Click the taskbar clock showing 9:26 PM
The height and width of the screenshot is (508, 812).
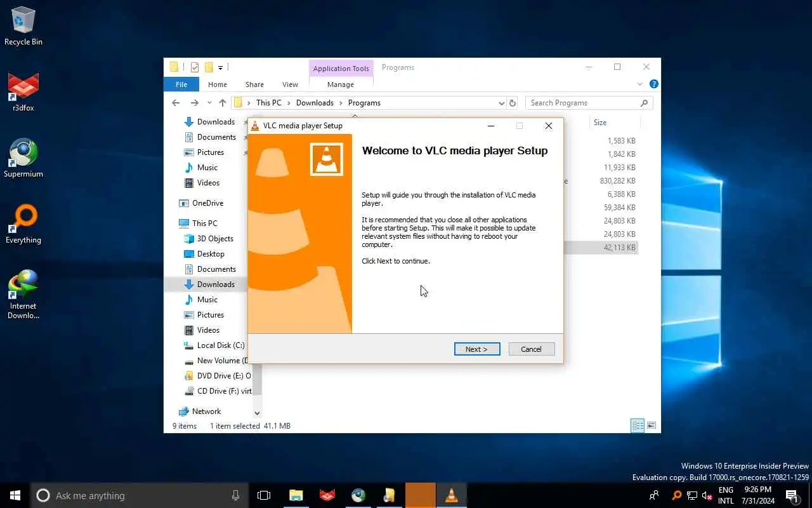(758, 495)
